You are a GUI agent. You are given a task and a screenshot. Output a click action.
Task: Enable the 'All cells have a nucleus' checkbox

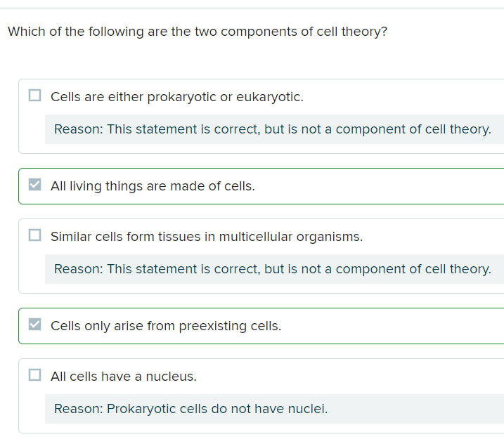click(34, 375)
